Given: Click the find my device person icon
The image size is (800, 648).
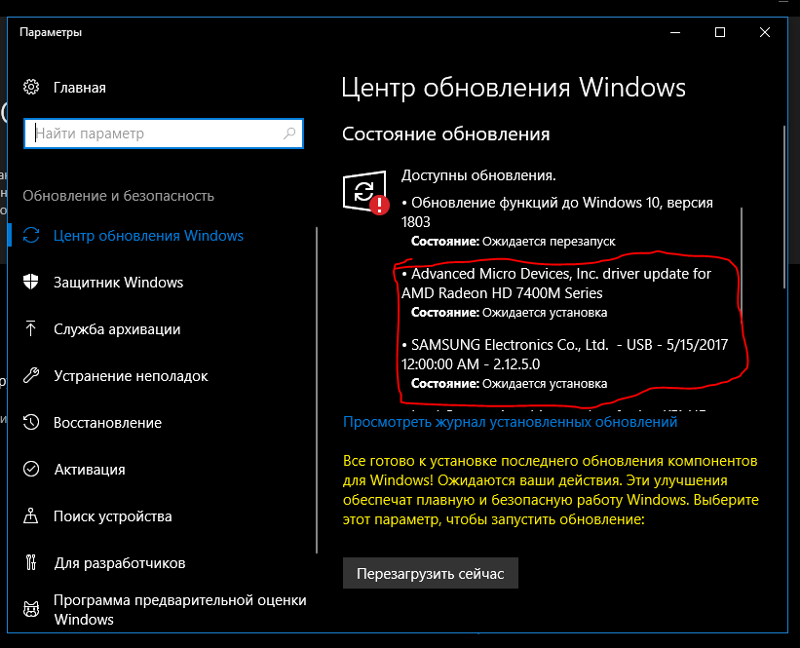Looking at the screenshot, I should pos(31,516).
